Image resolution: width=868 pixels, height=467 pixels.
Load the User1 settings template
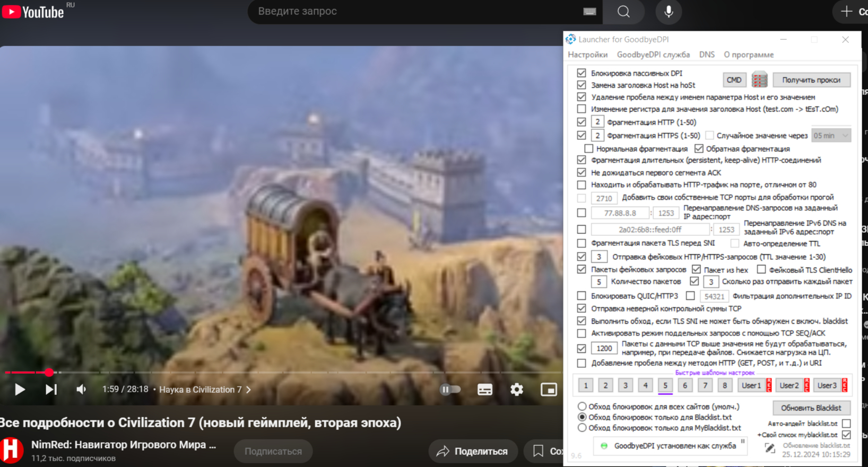pos(751,385)
